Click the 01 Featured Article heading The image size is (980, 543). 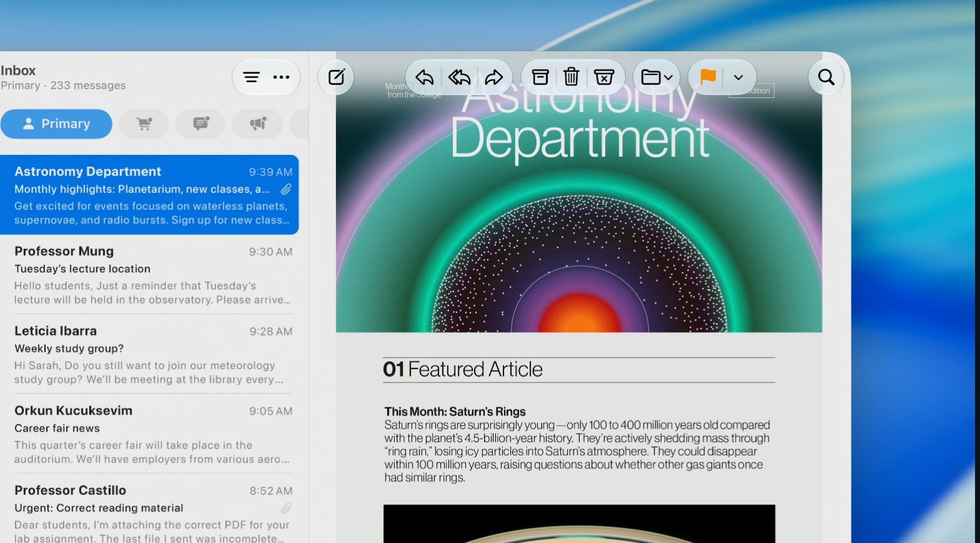coord(463,369)
